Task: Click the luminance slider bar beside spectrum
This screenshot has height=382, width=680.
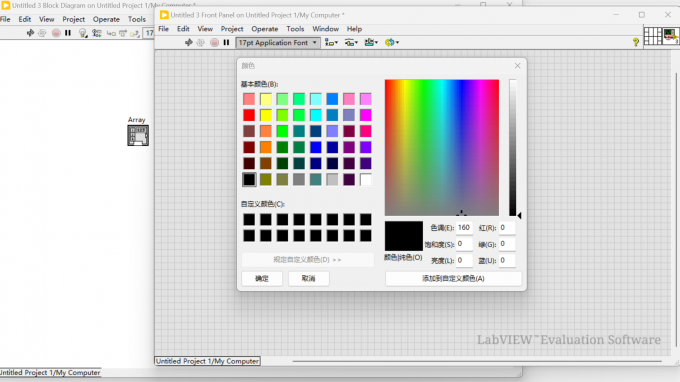Action: click(513, 147)
